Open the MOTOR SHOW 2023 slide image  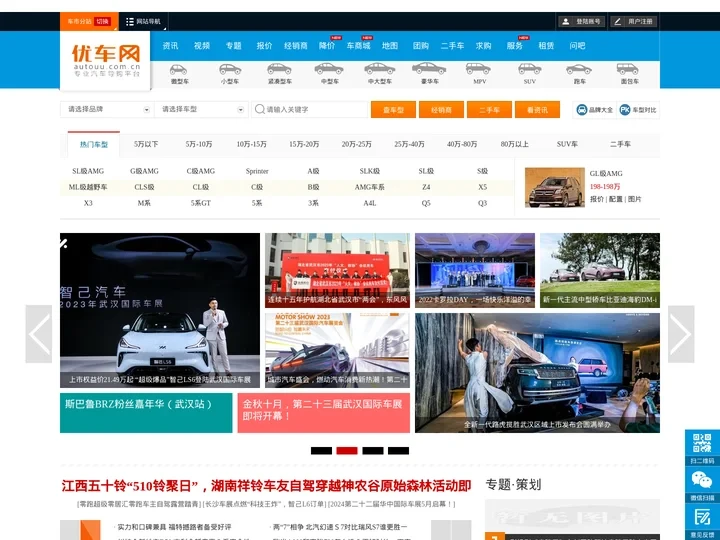pos(337,350)
